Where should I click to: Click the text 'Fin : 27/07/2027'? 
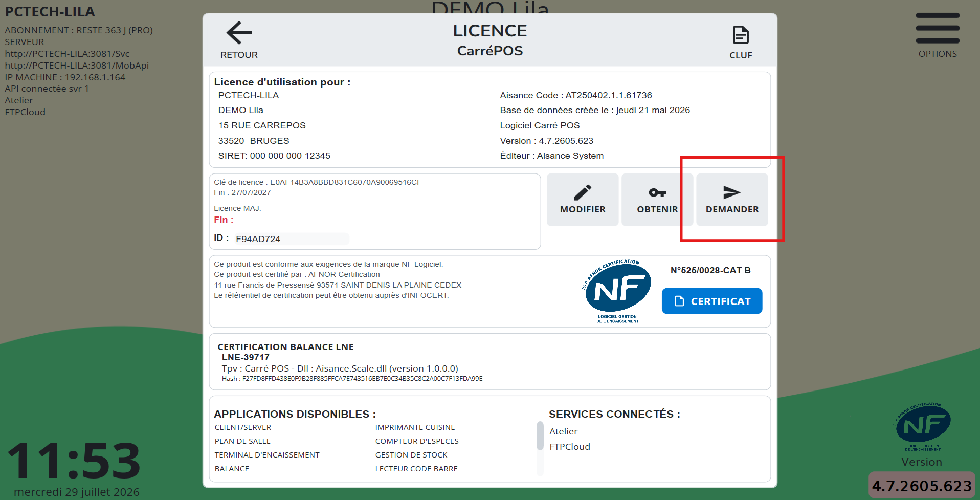click(x=242, y=192)
